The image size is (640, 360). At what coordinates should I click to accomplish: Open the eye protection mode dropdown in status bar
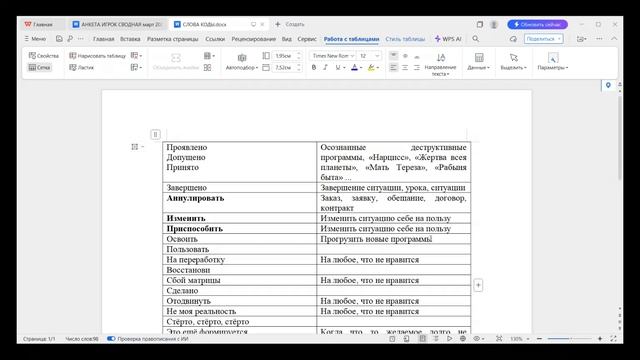(x=478, y=339)
